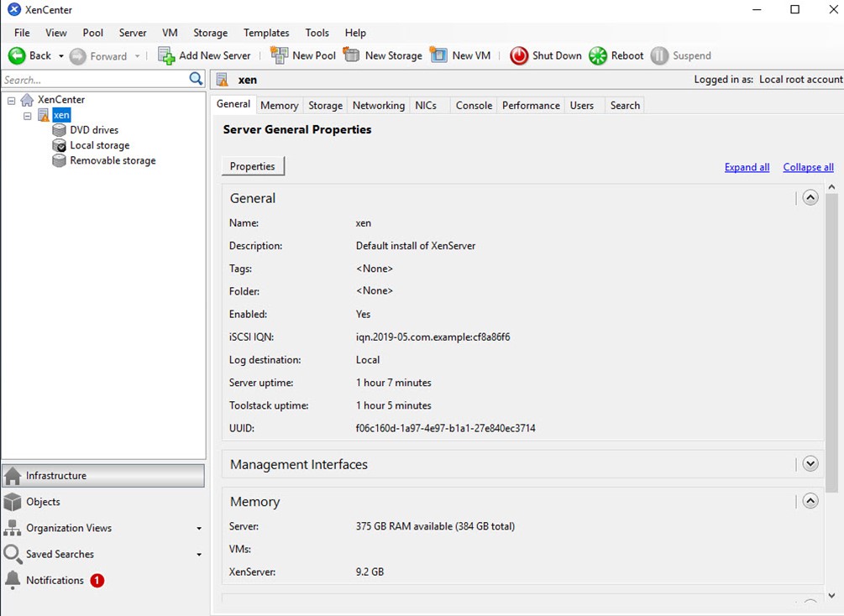Click the grey Suspend pause icon
The image size is (844, 616).
pyautogui.click(x=659, y=56)
